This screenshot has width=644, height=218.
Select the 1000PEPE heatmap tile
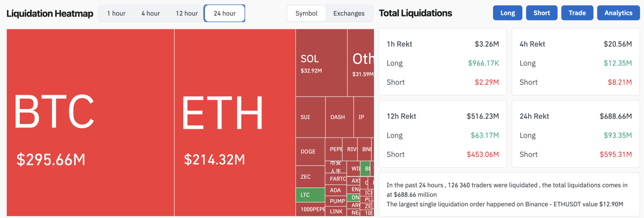[310, 209]
